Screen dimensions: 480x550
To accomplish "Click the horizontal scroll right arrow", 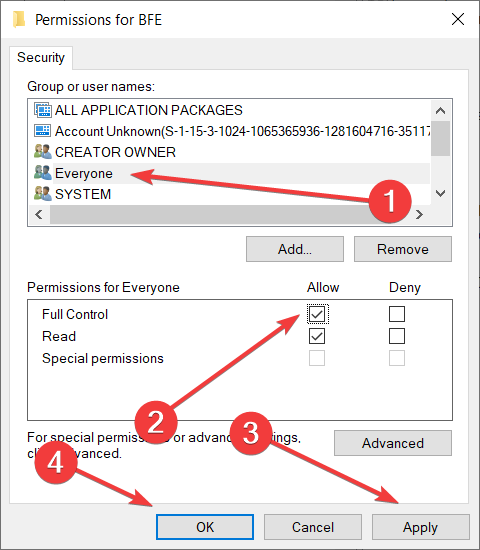I will coord(419,214).
